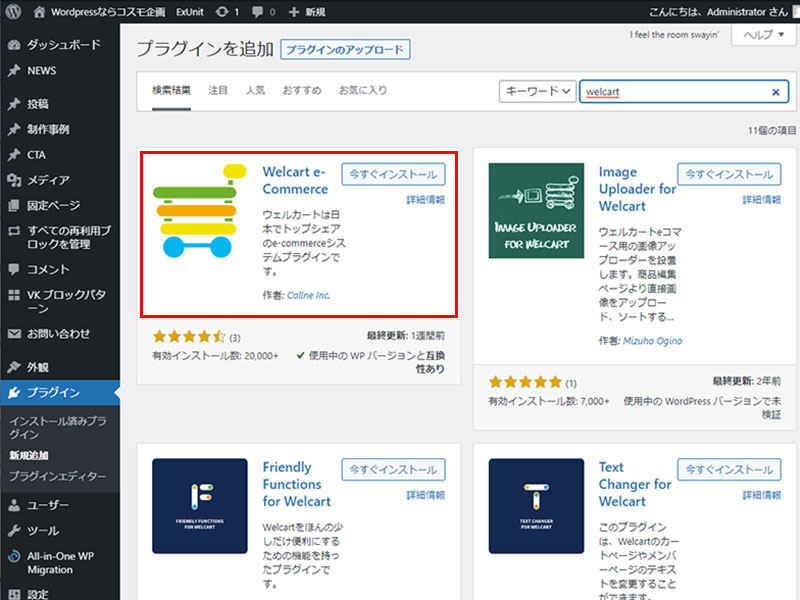Go to 固定ページ in sidebar
800x600 pixels.
tap(53, 205)
